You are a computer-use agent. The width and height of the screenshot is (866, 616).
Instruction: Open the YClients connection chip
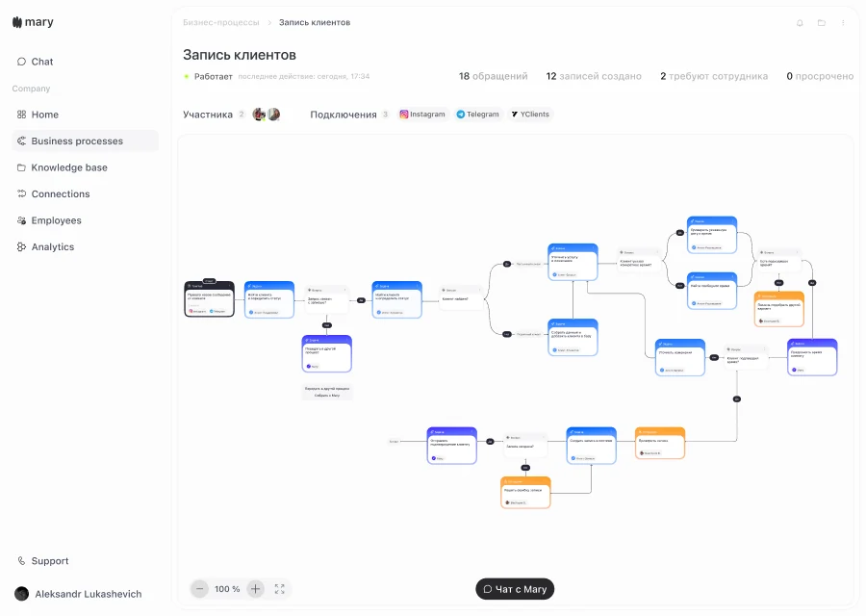[x=530, y=115]
